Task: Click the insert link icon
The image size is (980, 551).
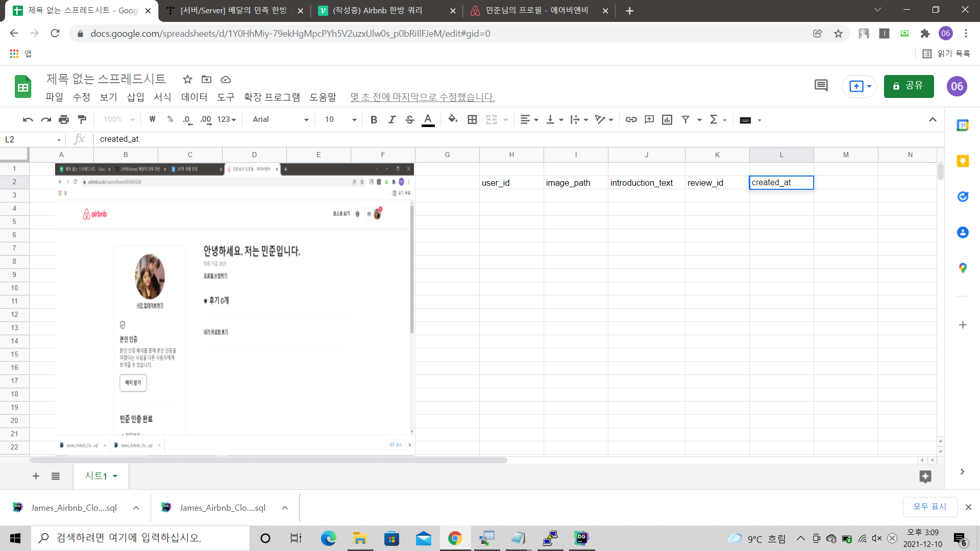Action: tap(631, 119)
